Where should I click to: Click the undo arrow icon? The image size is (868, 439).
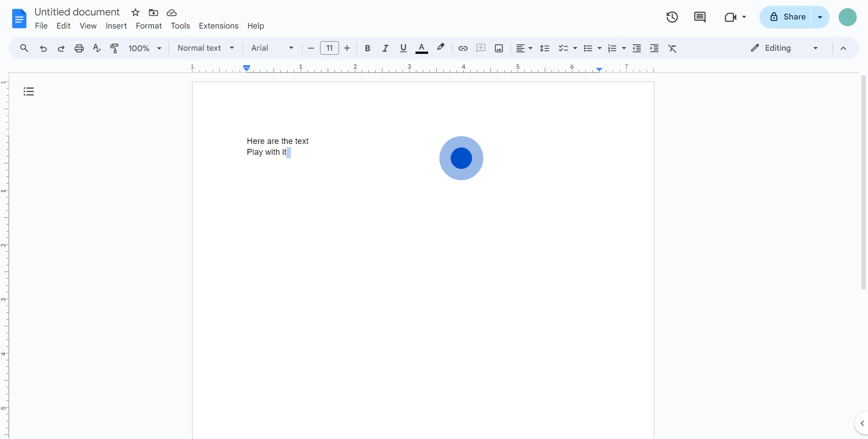[x=43, y=48]
